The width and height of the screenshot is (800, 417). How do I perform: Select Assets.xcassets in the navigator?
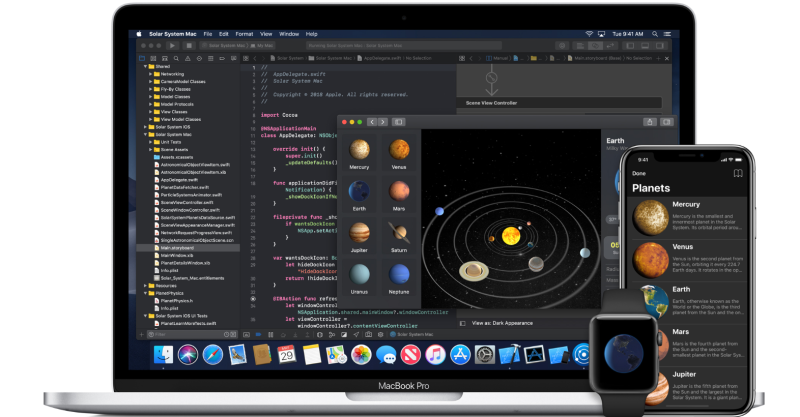pyautogui.click(x=177, y=157)
